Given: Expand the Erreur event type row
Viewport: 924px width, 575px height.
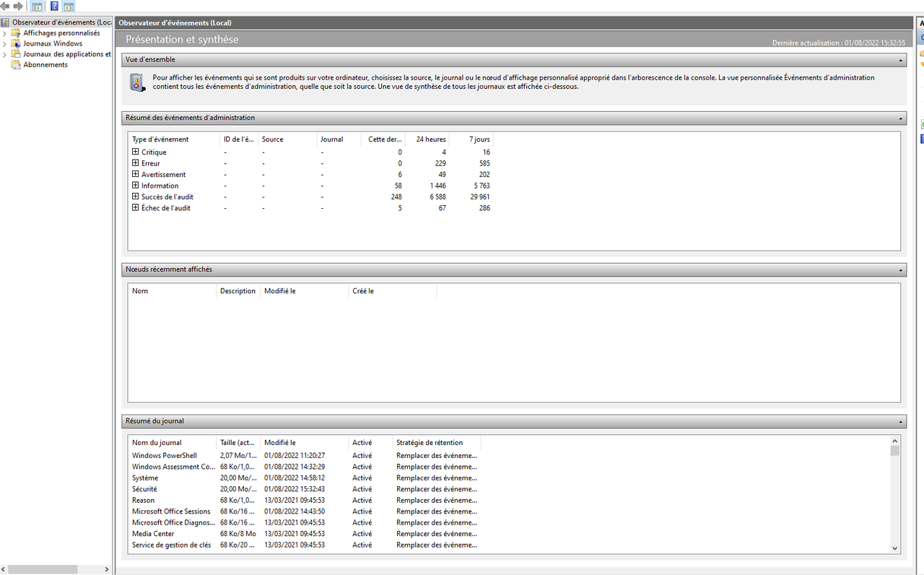Looking at the screenshot, I should coord(135,163).
